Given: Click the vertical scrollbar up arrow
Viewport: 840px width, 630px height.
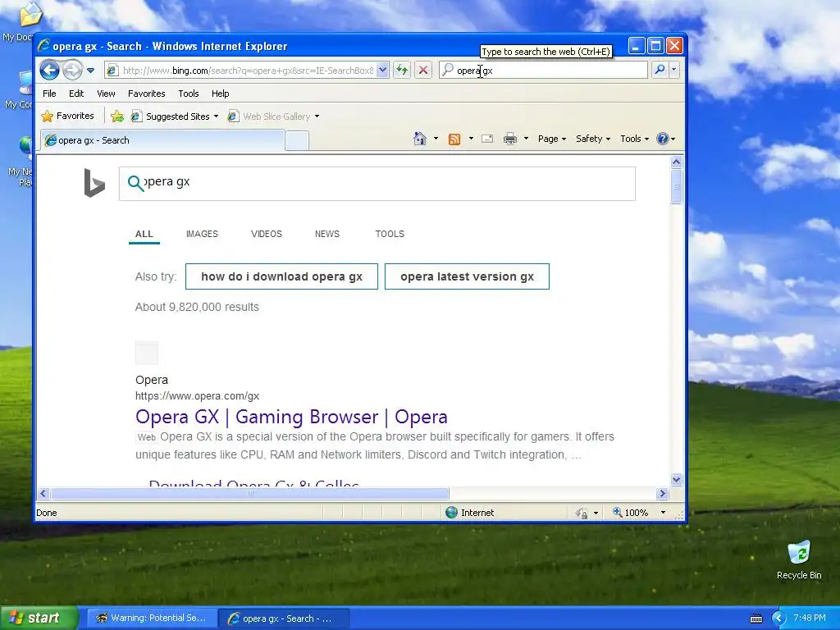Looking at the screenshot, I should [676, 162].
